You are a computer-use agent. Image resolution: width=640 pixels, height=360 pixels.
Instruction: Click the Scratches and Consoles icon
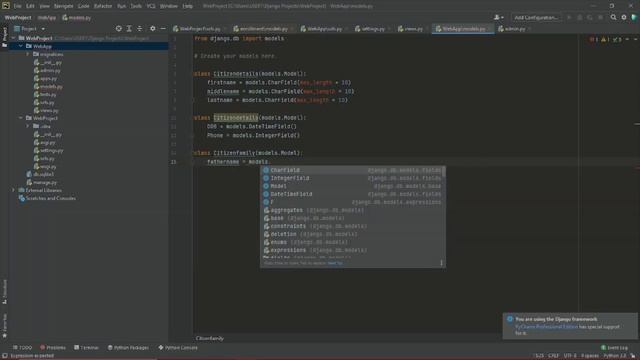click(x=22, y=198)
